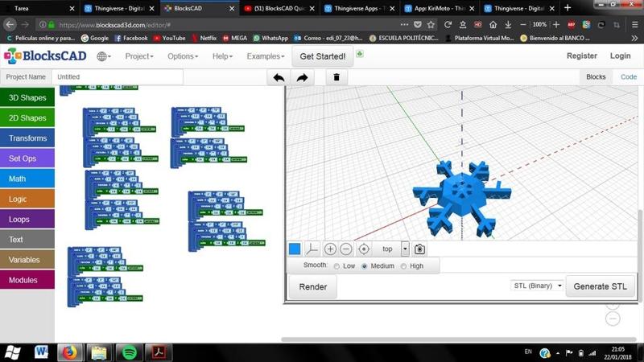This screenshot has height=362, width=644.
Task: Switch to the Blocks tab
Action: click(x=596, y=76)
